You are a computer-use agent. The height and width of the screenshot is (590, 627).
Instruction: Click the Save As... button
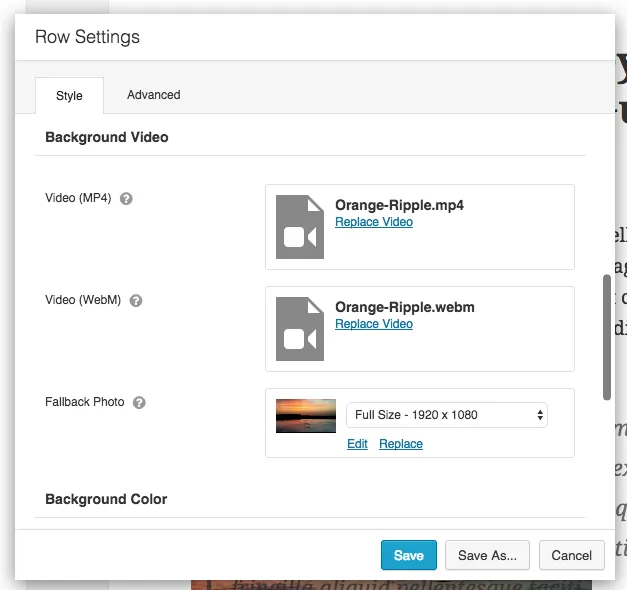[x=487, y=555]
